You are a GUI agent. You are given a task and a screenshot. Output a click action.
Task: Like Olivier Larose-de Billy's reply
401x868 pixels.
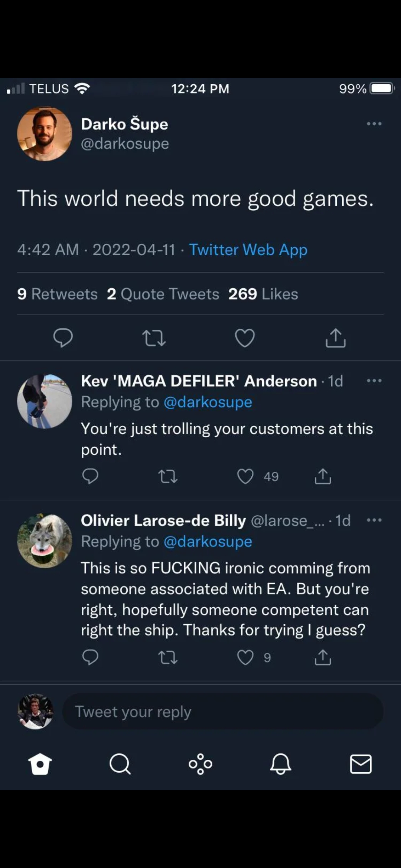point(245,657)
